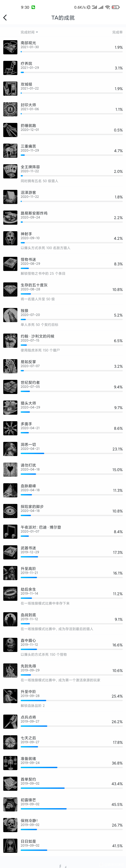The image size is (126, 868).
Task: Select the 生存的五十度灰 diamond icon
Action: pyautogui.click(x=10, y=289)
